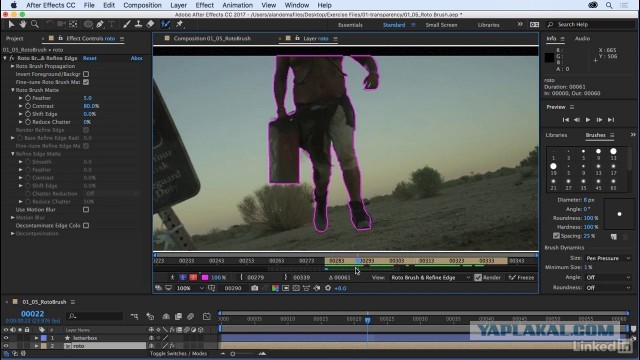Screen dimensions: 640x360
Task: Open the Graph Editor icon in timeline
Action: pyautogui.click(x=207, y=316)
